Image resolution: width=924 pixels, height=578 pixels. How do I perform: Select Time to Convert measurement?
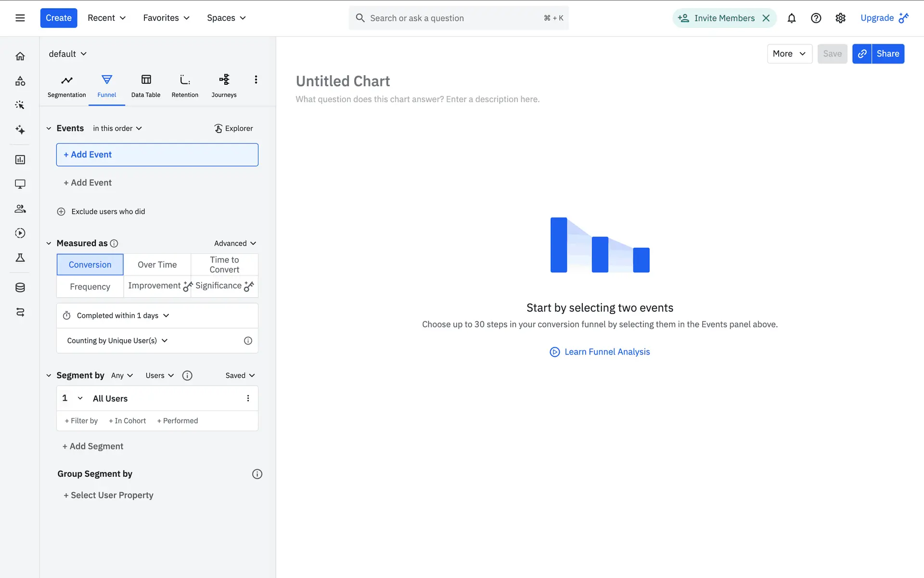click(224, 264)
